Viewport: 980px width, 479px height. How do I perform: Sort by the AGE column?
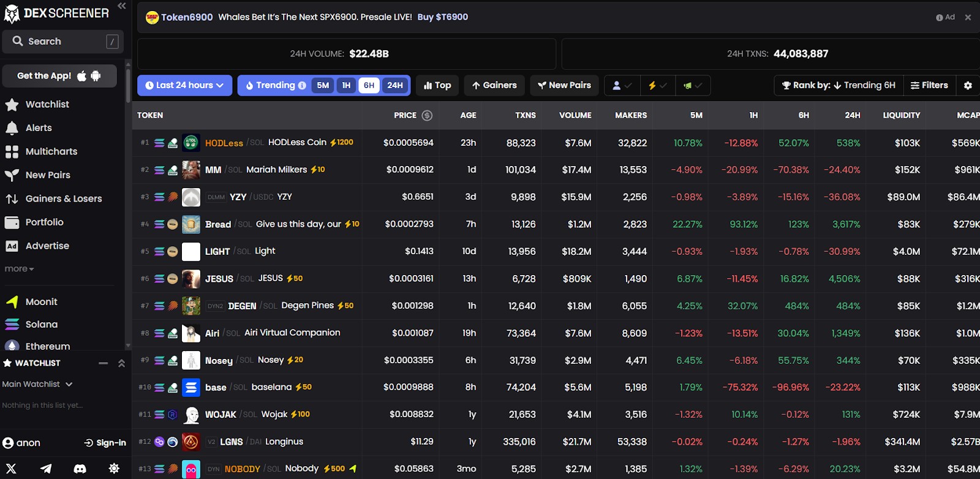[468, 115]
